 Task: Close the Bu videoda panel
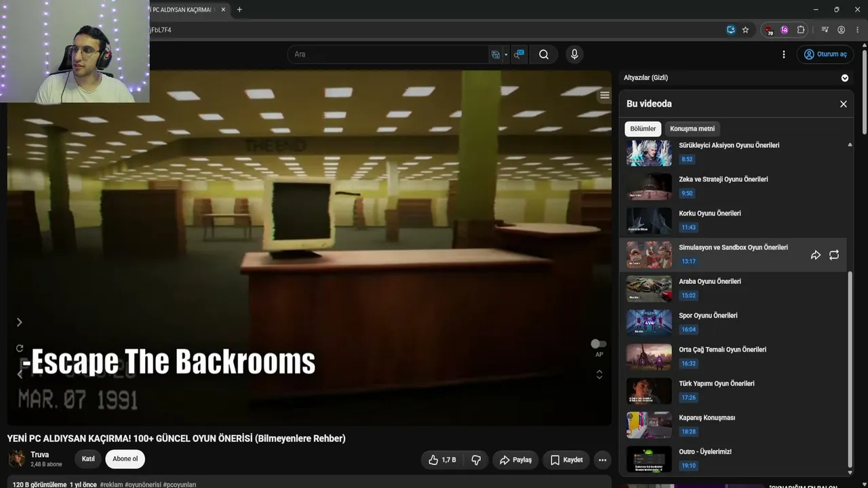click(x=844, y=104)
